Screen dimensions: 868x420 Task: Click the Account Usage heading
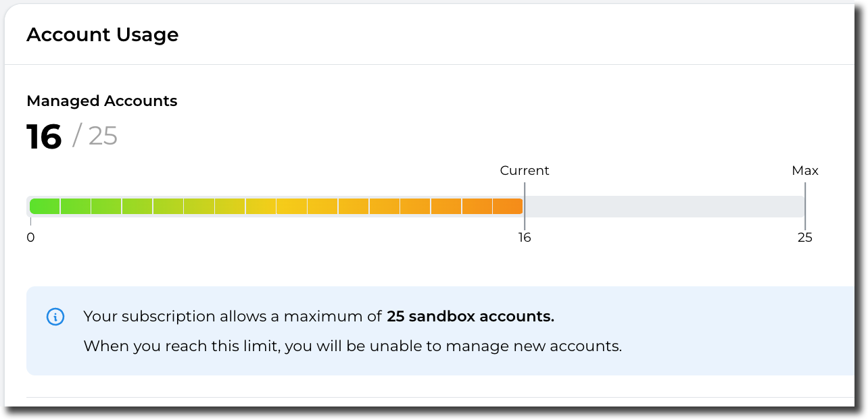pyautogui.click(x=102, y=35)
